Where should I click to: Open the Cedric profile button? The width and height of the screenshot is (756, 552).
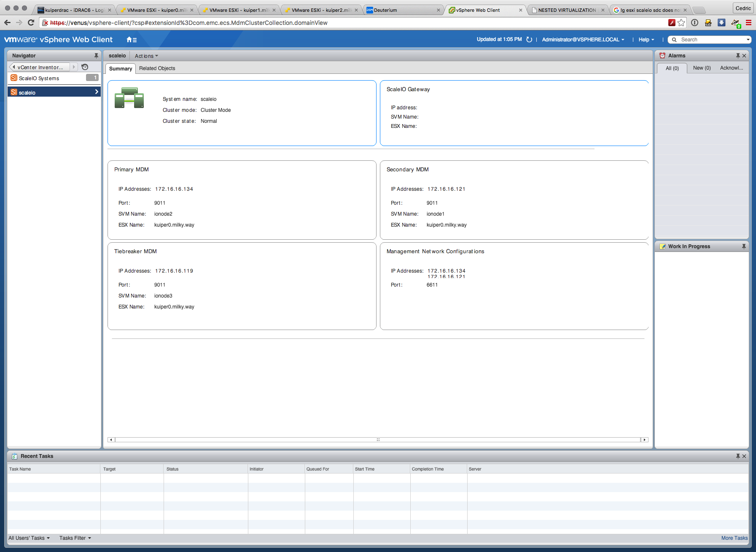pos(743,8)
